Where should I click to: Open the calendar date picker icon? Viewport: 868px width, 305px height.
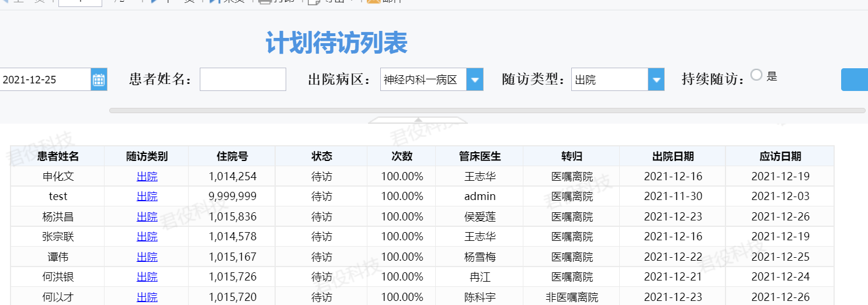click(x=99, y=79)
